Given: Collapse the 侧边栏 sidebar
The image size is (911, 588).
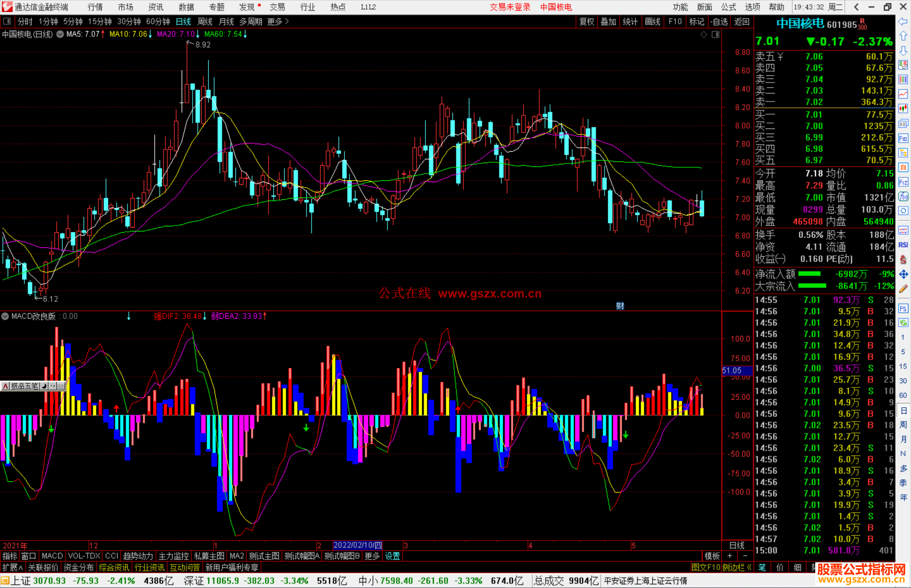Looking at the screenshot, I should 737,568.
